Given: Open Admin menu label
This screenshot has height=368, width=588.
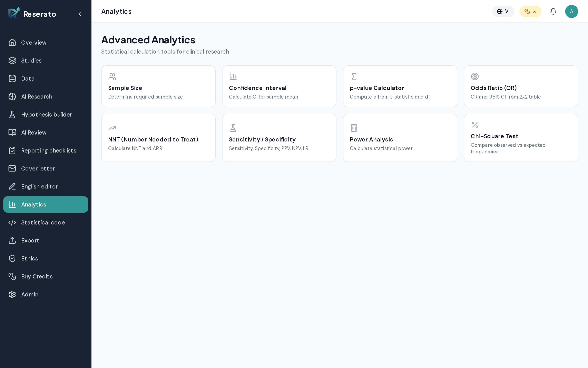Looking at the screenshot, I should (x=30, y=294).
